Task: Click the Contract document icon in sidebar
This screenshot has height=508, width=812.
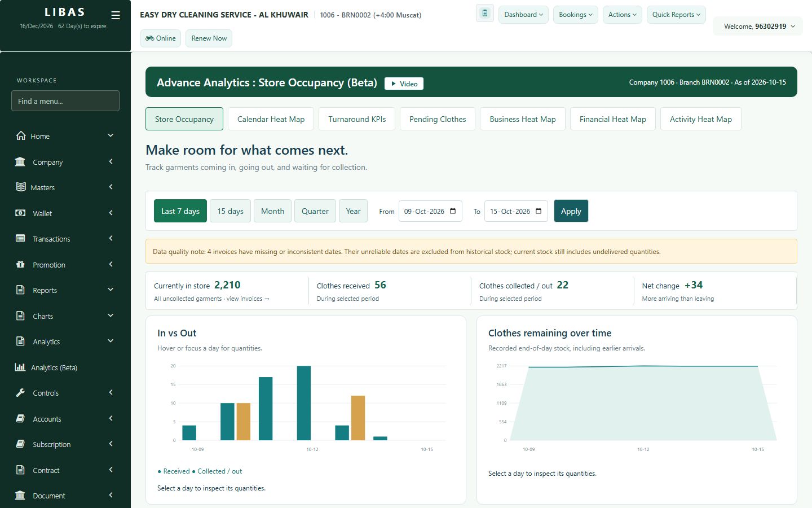Action: 20,470
